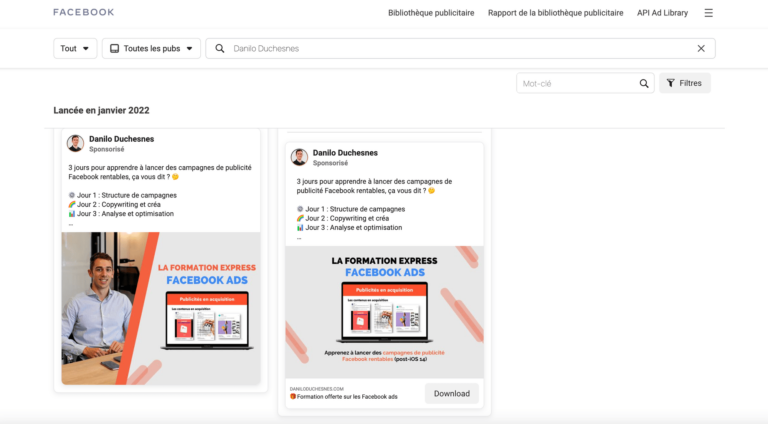Clear the search with X icon
Image resolution: width=768 pixels, height=424 pixels.
point(701,48)
